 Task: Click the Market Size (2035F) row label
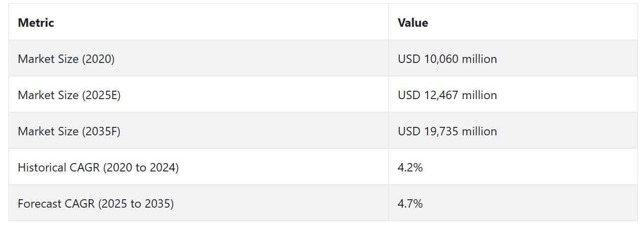point(69,131)
